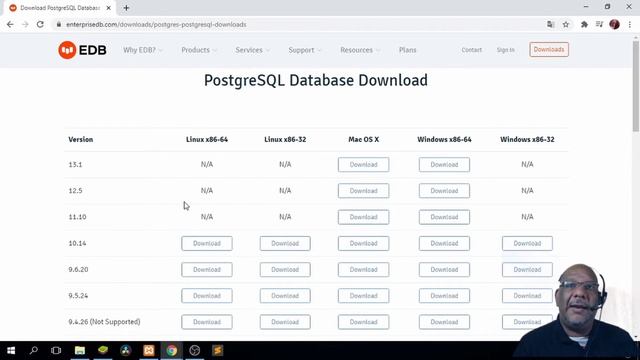640x360 pixels.
Task: Download version 9.4.26 for Windows x86-64
Action: 444,322
